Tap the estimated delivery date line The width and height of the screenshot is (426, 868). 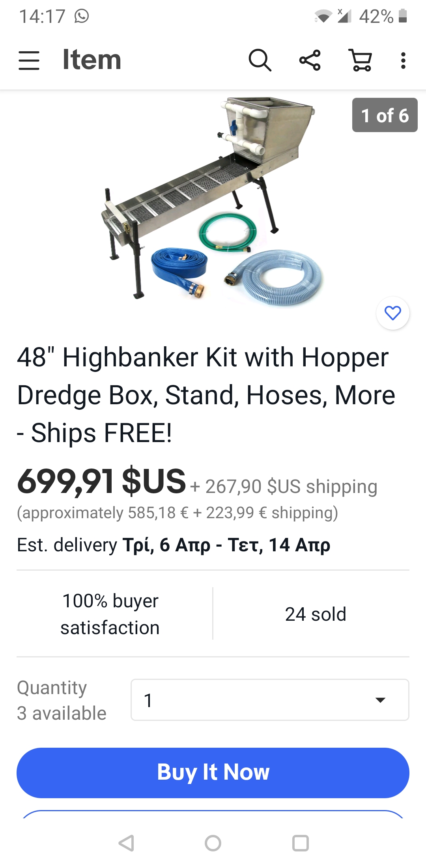174,545
